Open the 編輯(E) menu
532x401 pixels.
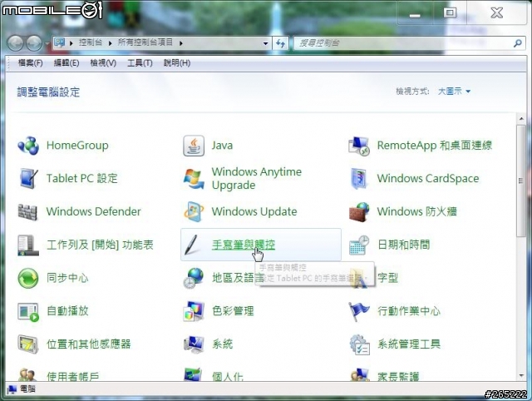(66, 63)
